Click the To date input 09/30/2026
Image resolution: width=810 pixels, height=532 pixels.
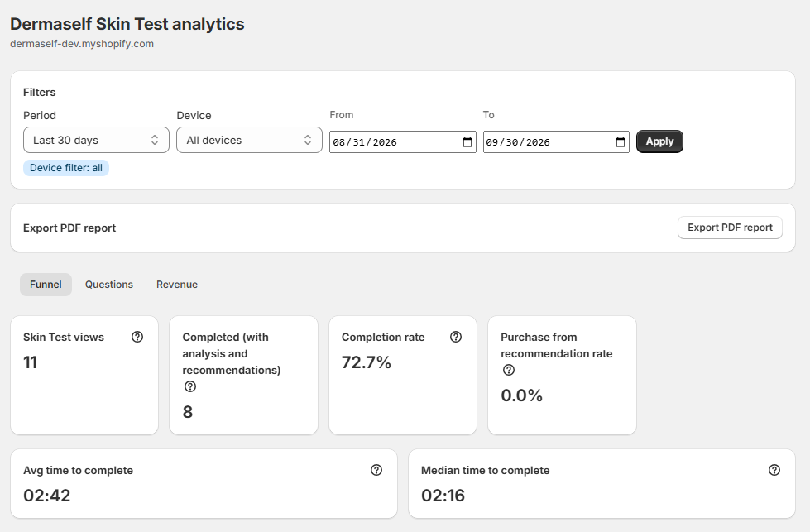(x=556, y=142)
